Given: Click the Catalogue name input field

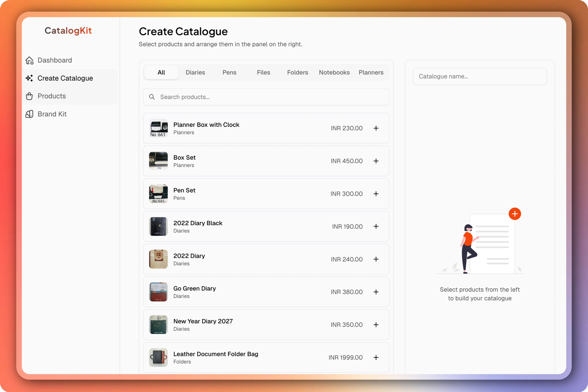Looking at the screenshot, I should 479,76.
